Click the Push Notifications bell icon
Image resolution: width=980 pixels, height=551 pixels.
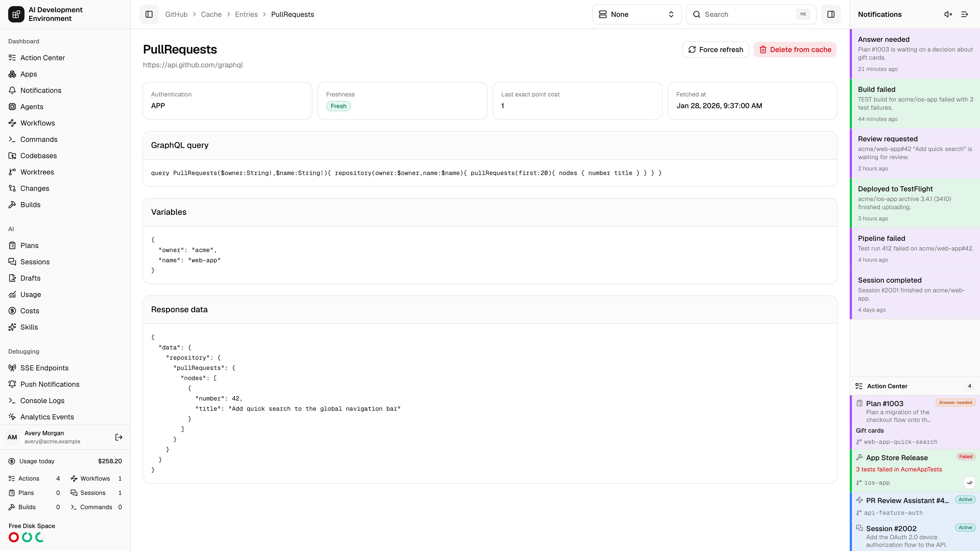12,384
